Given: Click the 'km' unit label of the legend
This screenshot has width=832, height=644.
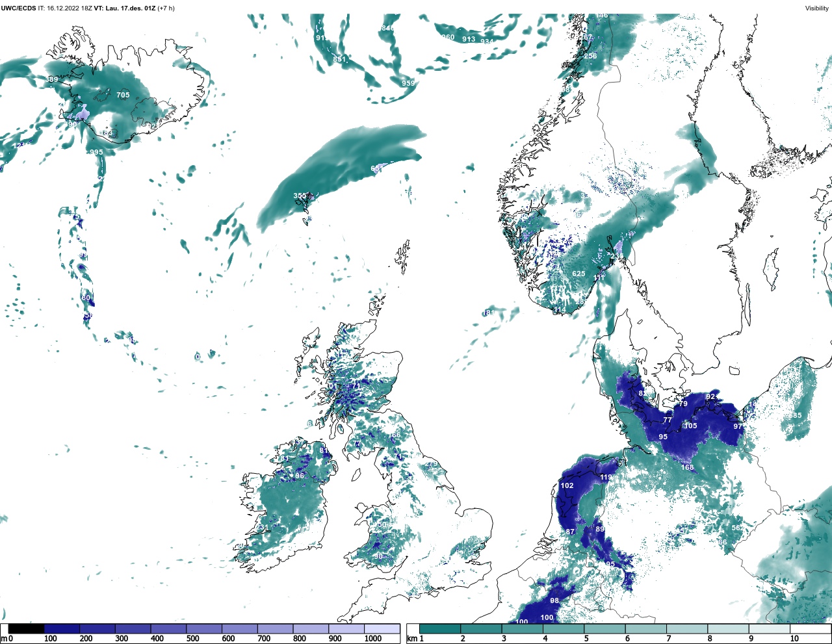Looking at the screenshot, I should pos(411,639).
